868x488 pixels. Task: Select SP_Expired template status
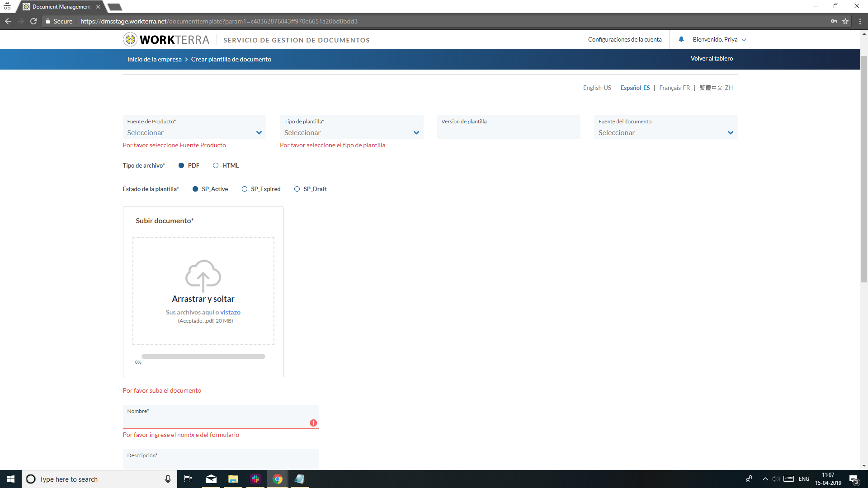[245, 189]
